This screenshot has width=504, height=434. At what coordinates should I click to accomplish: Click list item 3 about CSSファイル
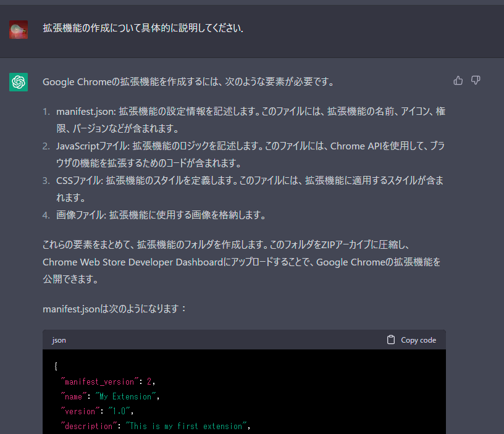pos(185,180)
